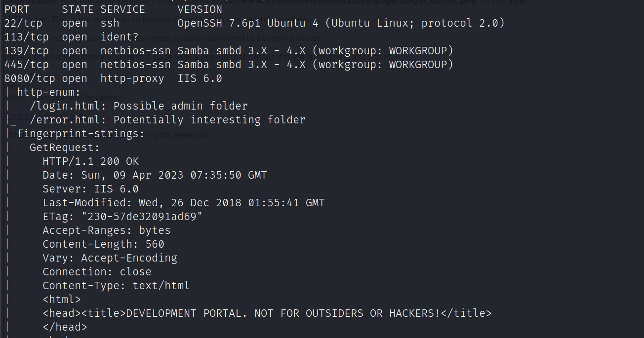The height and width of the screenshot is (338, 644).
Task: Click the HTTP/1.1 200 OK line
Action: (x=91, y=161)
